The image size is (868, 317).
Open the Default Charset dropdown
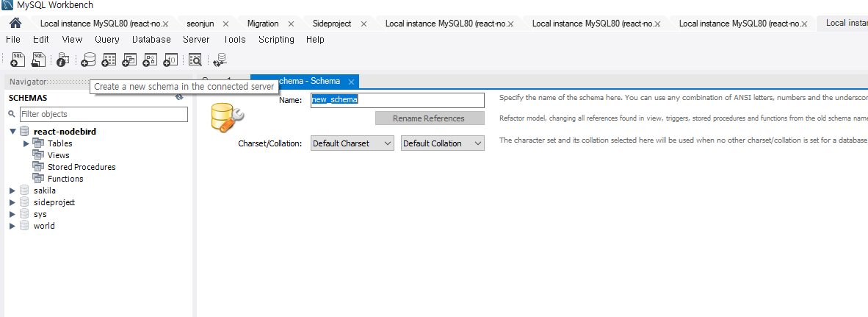(x=352, y=143)
